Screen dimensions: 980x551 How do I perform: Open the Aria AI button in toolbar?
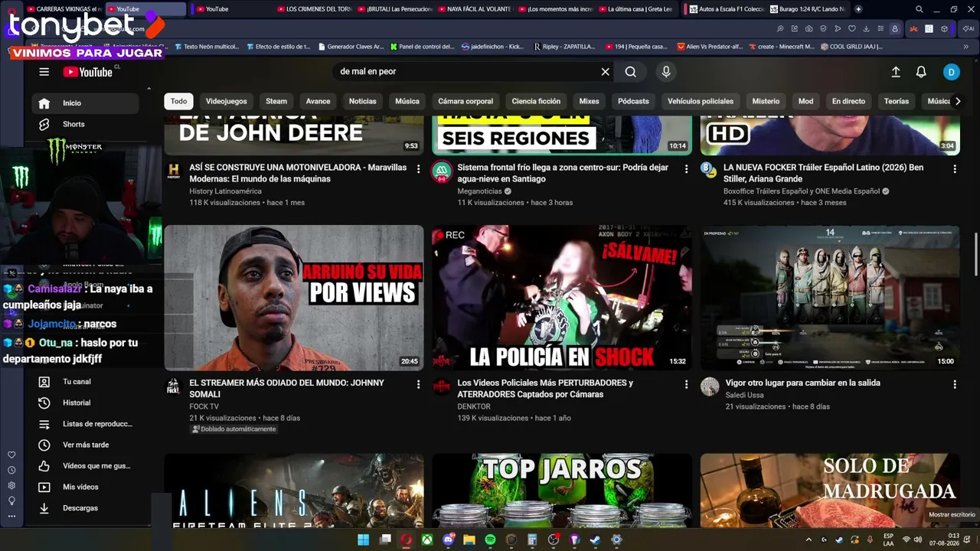point(969,29)
